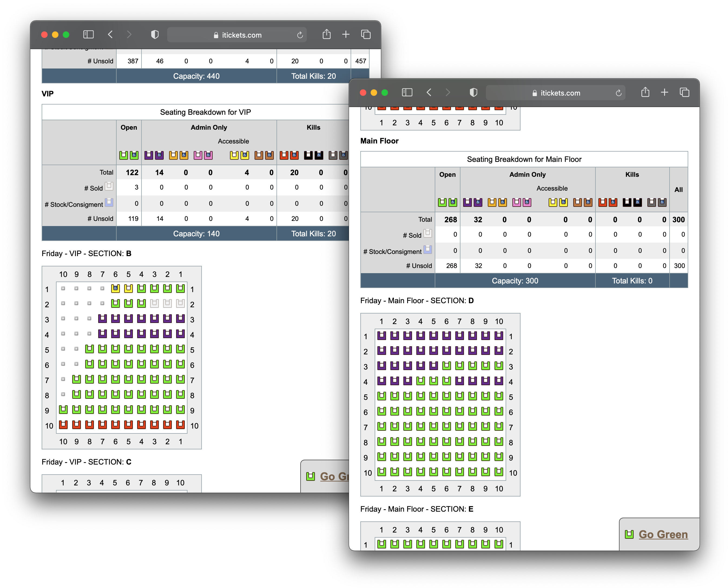The image size is (728, 588).
Task: Go back in back Safari window
Action: click(x=110, y=35)
